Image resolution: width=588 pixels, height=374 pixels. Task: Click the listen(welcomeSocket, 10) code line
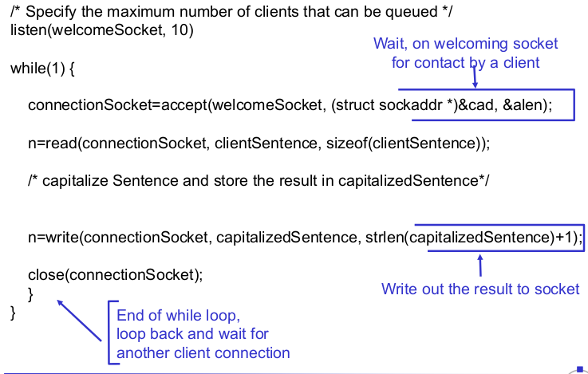(x=102, y=30)
